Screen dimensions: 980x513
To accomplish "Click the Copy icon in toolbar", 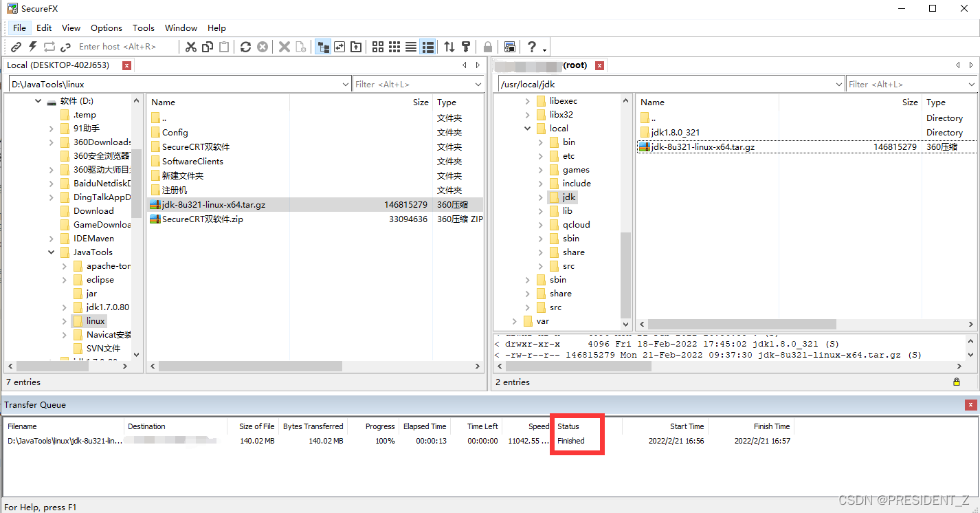I will 208,47.
